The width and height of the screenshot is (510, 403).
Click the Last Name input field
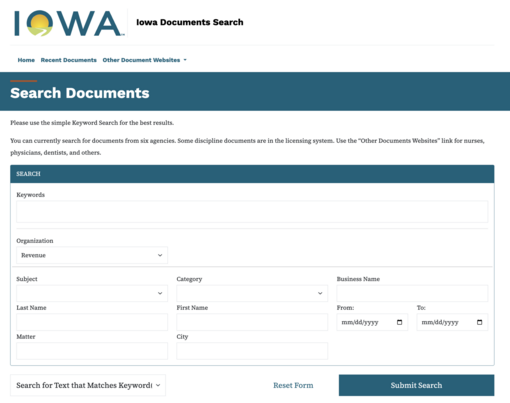coord(92,322)
